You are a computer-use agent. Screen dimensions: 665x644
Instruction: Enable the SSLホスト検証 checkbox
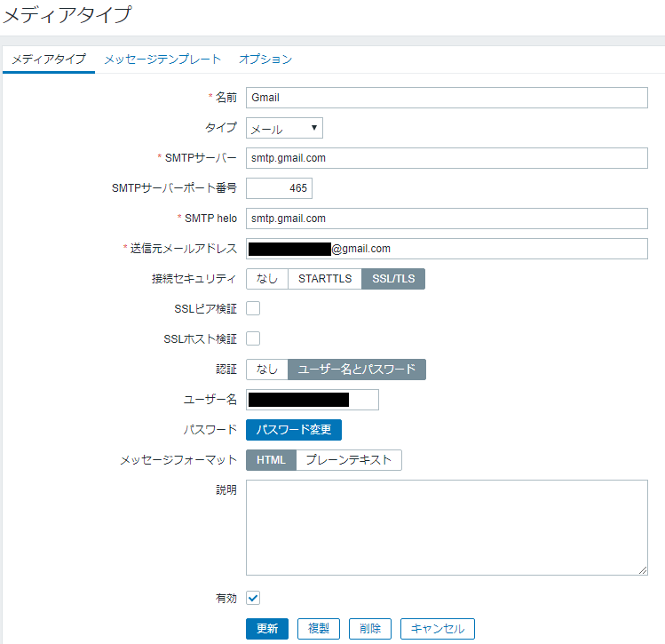(x=253, y=338)
